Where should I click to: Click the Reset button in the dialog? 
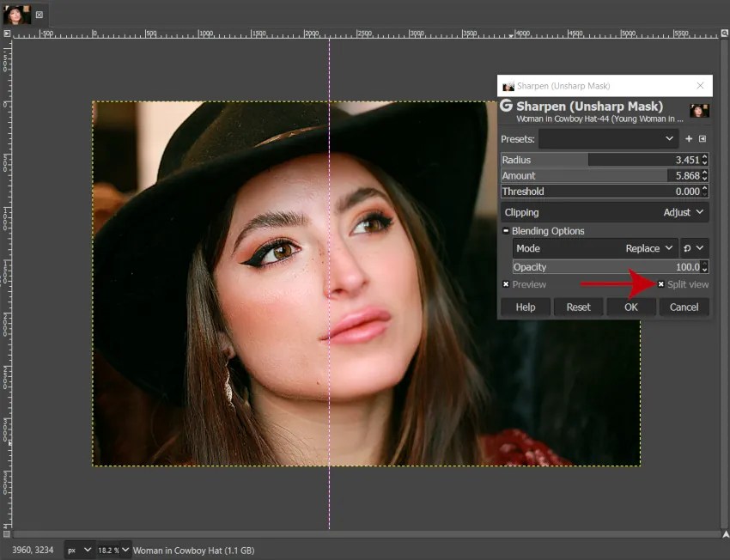578,307
